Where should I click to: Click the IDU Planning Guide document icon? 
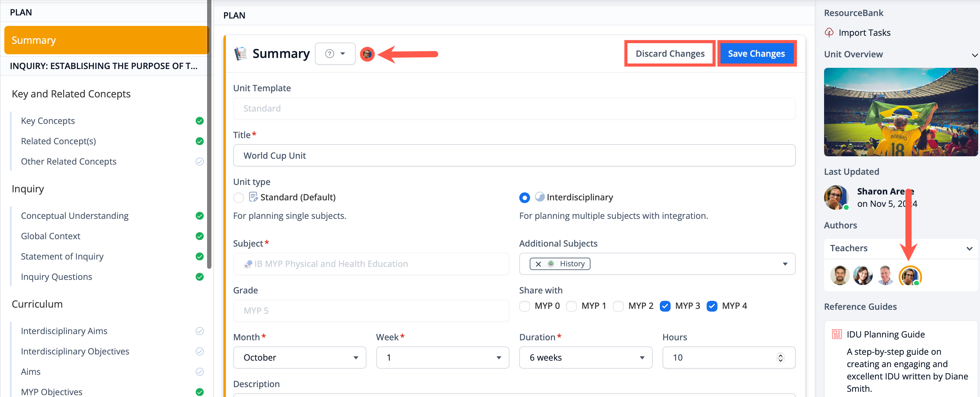(837, 334)
